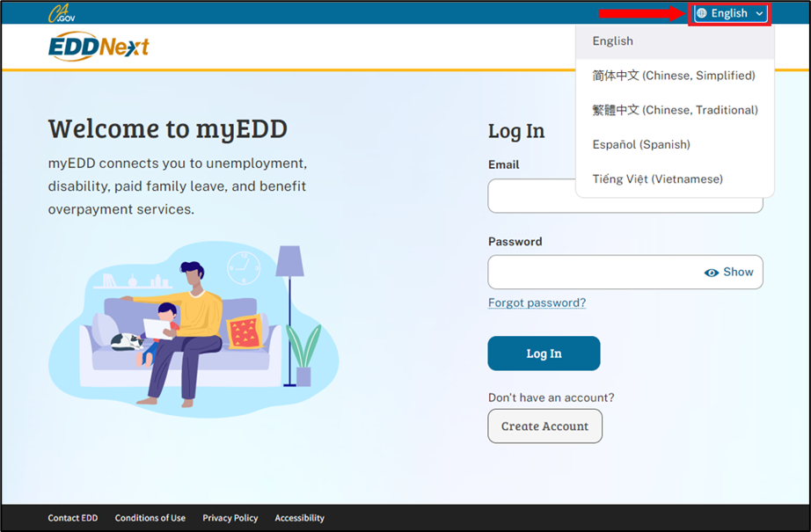Choose Chinese, Simplified language option
The image size is (811, 532).
[x=673, y=76]
